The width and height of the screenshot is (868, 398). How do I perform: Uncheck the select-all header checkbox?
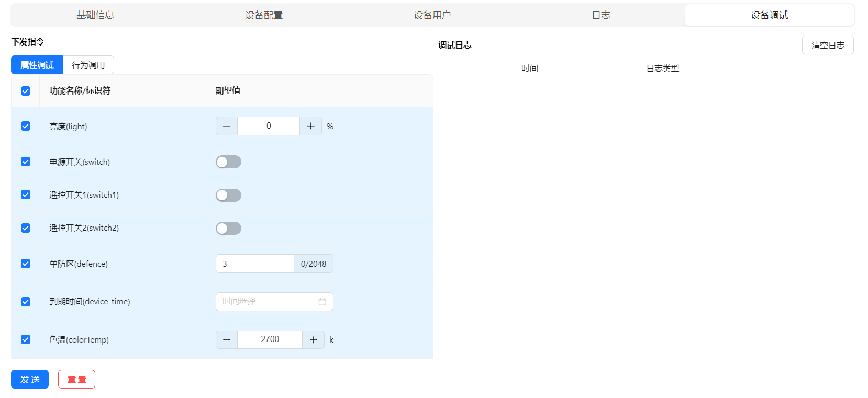[26, 91]
